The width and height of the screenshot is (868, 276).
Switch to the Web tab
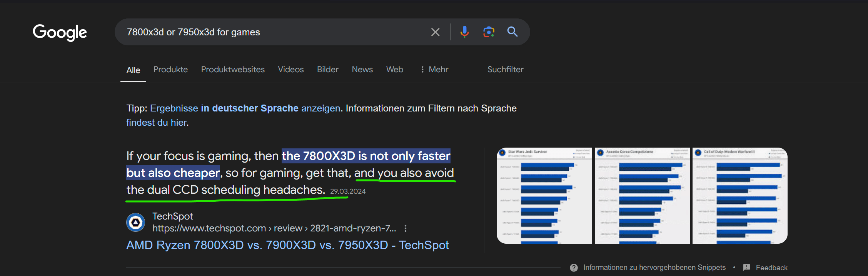[x=395, y=70]
